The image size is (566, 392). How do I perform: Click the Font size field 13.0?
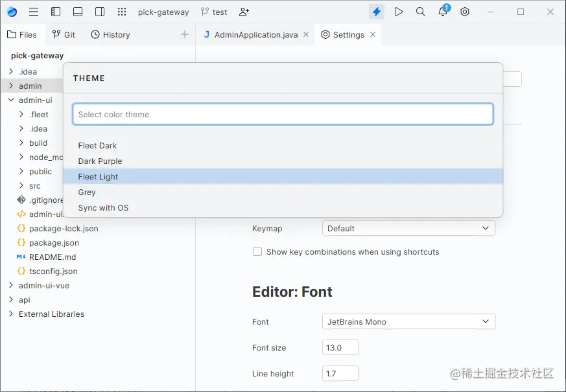(340, 347)
